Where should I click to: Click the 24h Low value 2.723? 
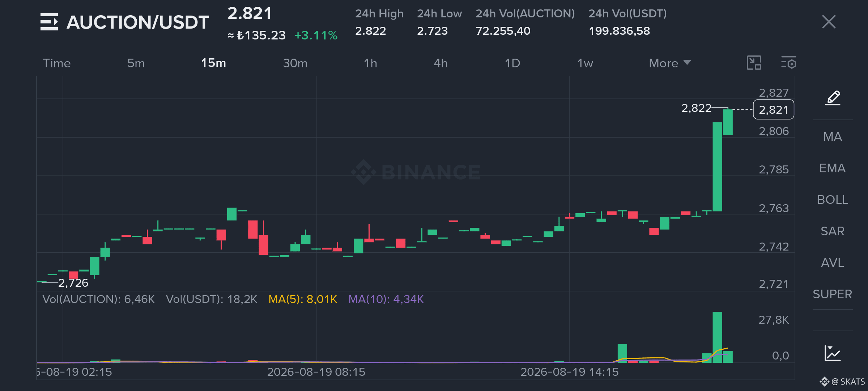click(x=432, y=31)
